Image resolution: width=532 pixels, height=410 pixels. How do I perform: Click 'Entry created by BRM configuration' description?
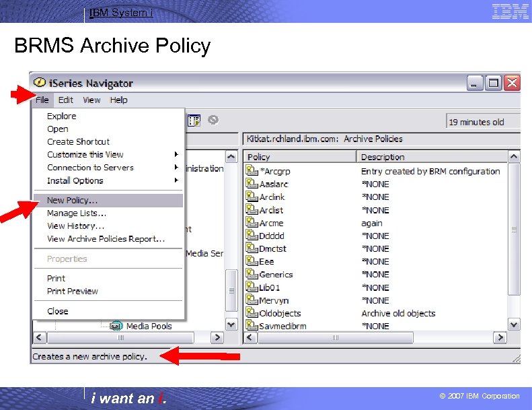(430, 171)
